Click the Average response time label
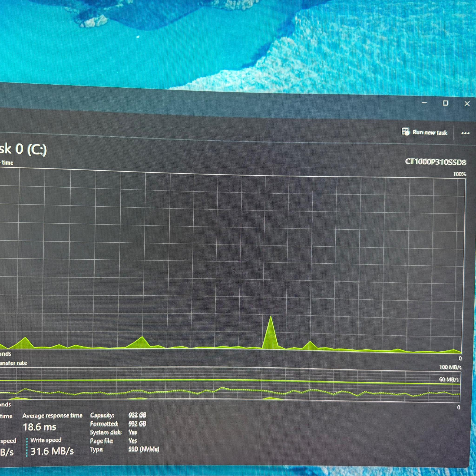 click(53, 415)
